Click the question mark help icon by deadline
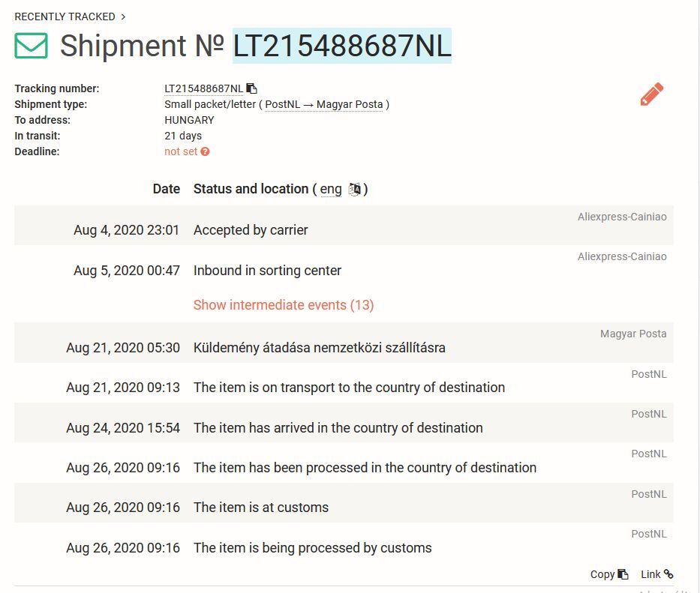Screen dimensions: 700x593 pyautogui.click(x=205, y=151)
